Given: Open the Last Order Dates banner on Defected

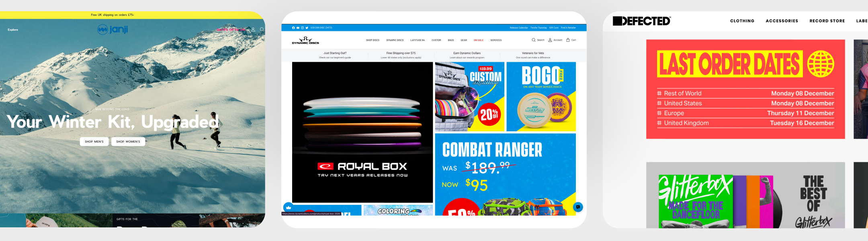Looking at the screenshot, I should point(745,89).
